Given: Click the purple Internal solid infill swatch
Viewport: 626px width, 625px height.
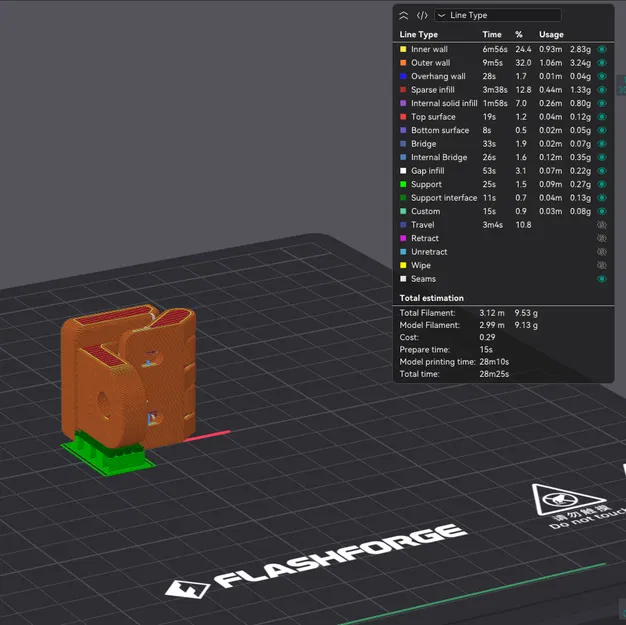Looking at the screenshot, I should coord(403,103).
